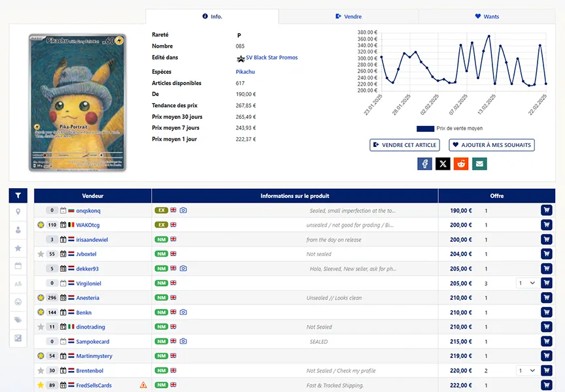View photo icon on Sampokecard's listing

coord(183,341)
